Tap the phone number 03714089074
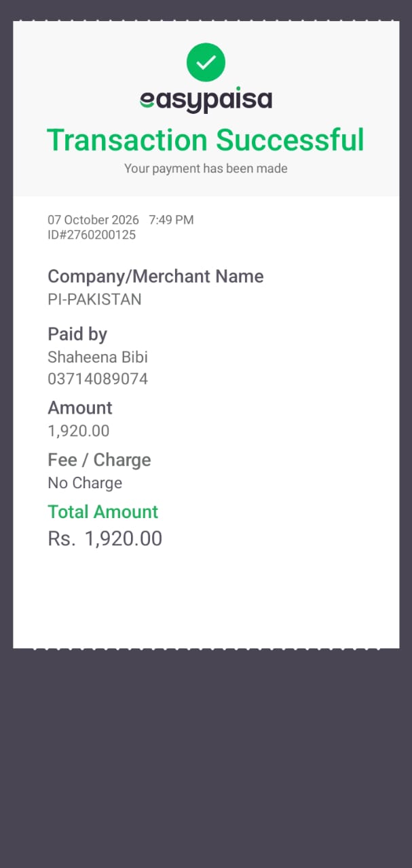The width and height of the screenshot is (412, 868). (98, 379)
